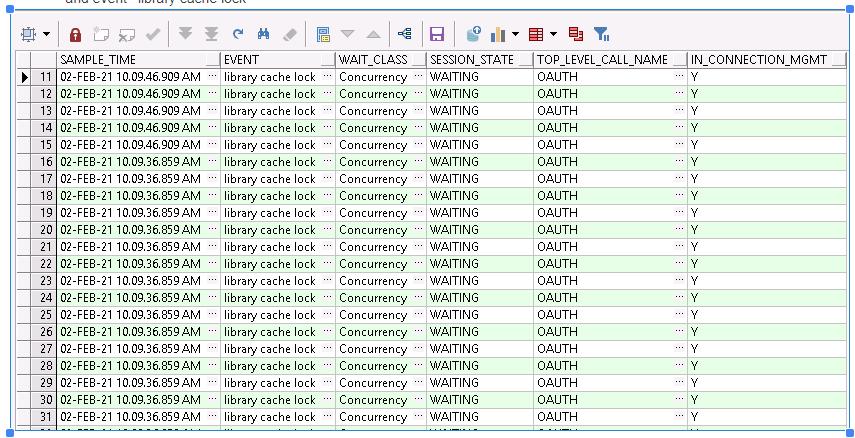Open the chart dropdown arrow
The height and width of the screenshot is (438, 855).
tap(515, 35)
